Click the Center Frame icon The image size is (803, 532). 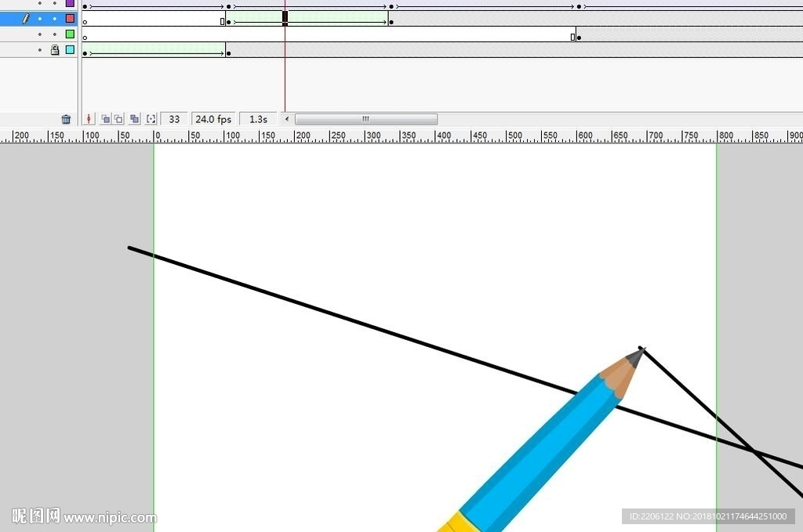click(x=89, y=119)
